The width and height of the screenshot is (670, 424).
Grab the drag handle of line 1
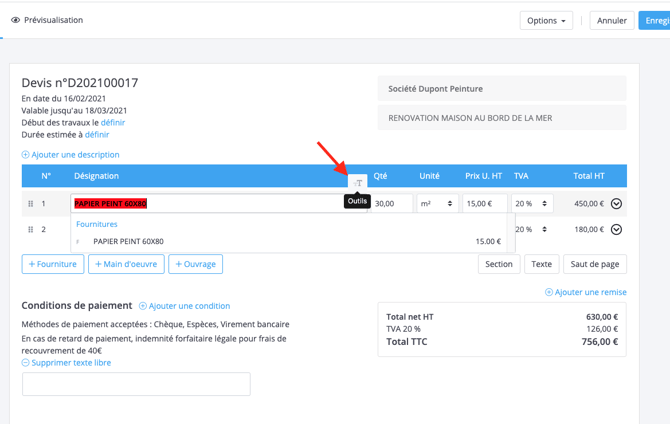[30, 204]
